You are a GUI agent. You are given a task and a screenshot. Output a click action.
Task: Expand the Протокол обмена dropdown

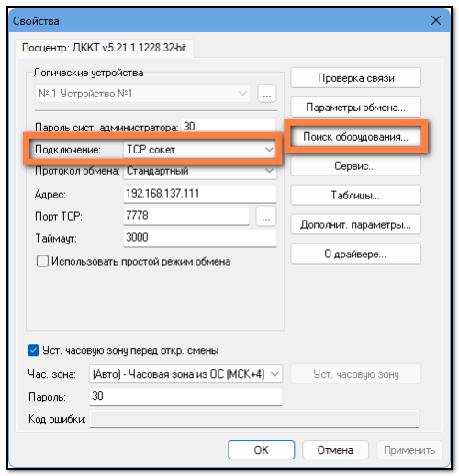pos(200,170)
